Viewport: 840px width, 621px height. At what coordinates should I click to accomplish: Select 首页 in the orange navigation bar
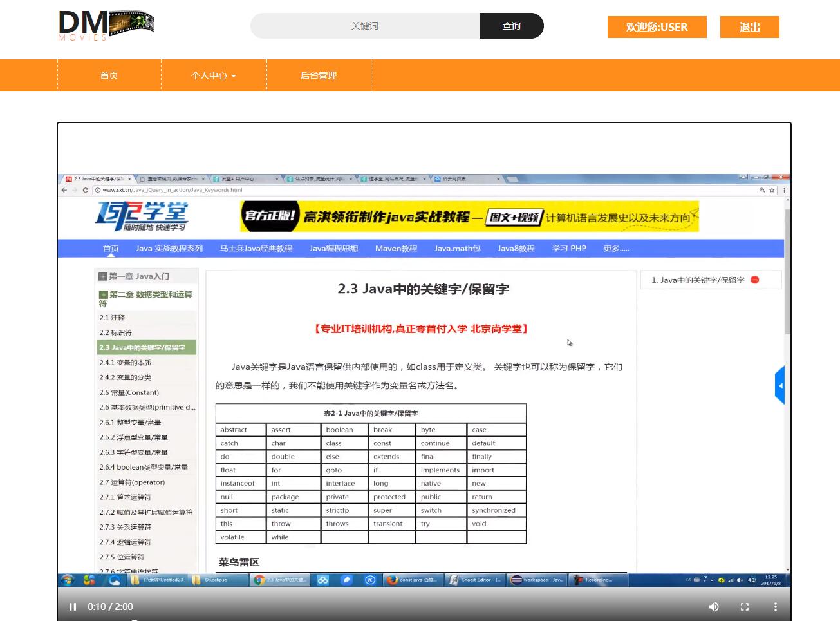click(108, 75)
